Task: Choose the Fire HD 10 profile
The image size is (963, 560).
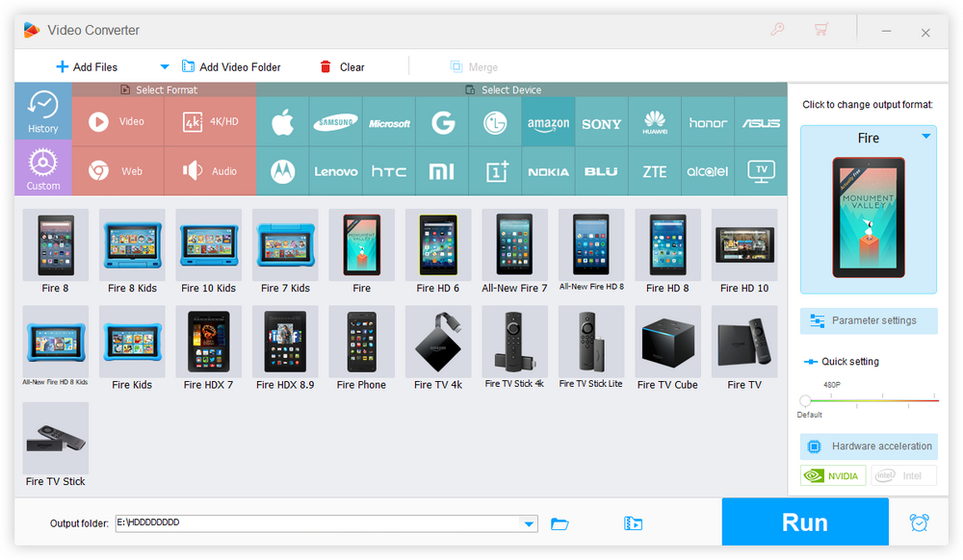Action: [x=744, y=252]
